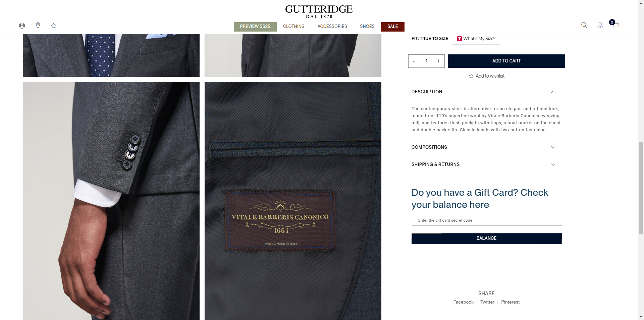The height and width of the screenshot is (320, 644).
Task: Focus the gift card secret code field
Action: (x=486, y=220)
